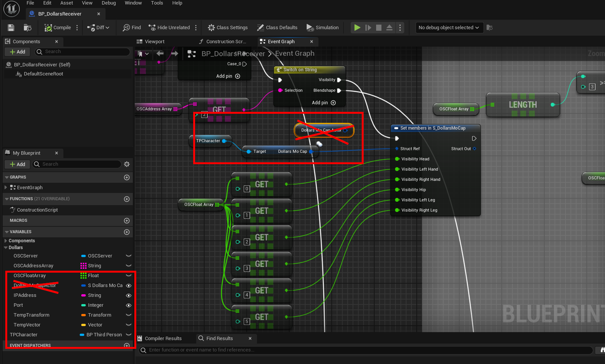This screenshot has height=364, width=605.
Task: Toggle visibility eye for OSCServer variable
Action: pos(129,256)
